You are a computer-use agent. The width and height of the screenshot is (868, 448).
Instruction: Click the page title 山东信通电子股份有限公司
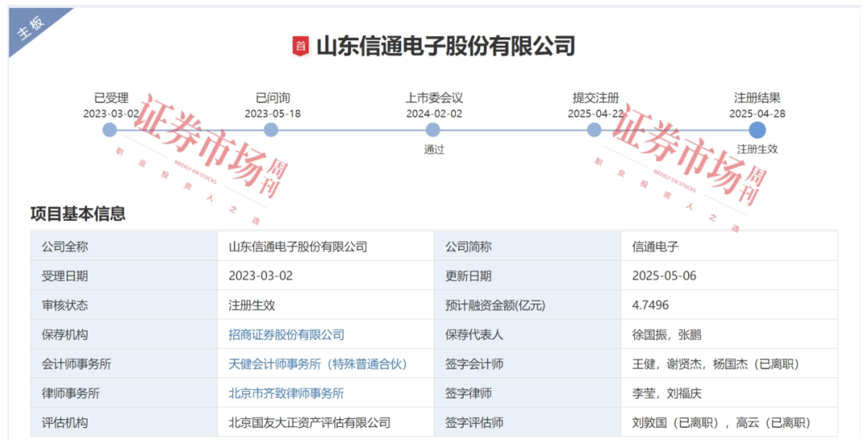pyautogui.click(x=445, y=46)
